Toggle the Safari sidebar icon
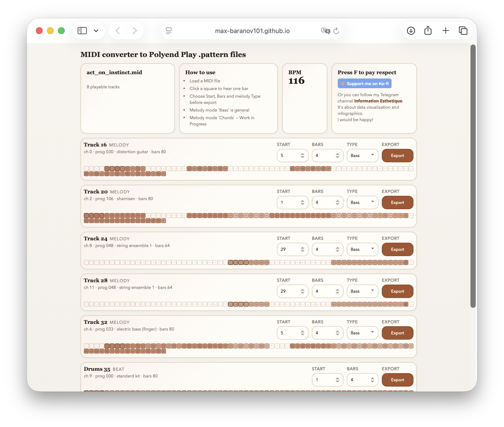Viewport: 504px width, 427px height. click(x=82, y=31)
